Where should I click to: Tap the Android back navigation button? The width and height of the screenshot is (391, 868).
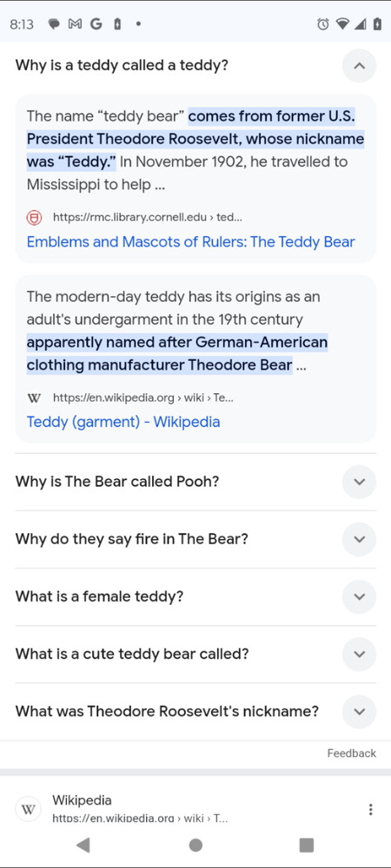(83, 845)
